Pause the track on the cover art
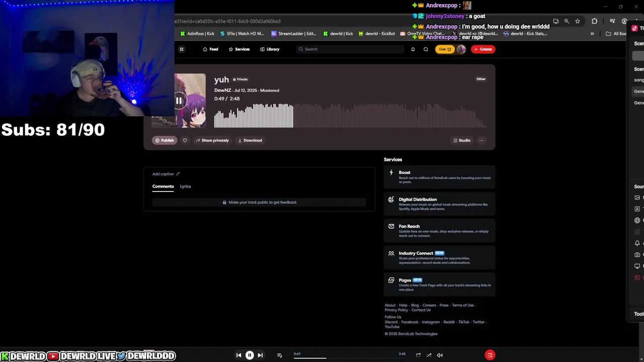Viewport: 644px width, 362px height. click(179, 101)
